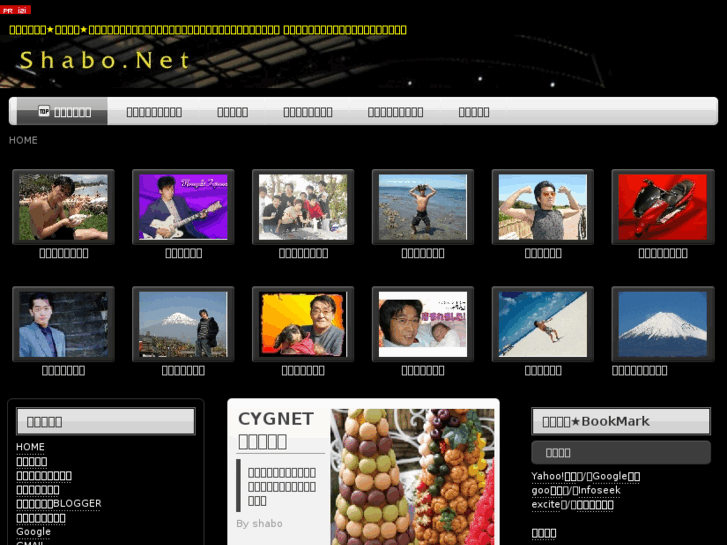Image resolution: width=727 pixels, height=545 pixels.
Task: Open thumbnail of shirtless man standing at seashore
Action: tap(423, 207)
